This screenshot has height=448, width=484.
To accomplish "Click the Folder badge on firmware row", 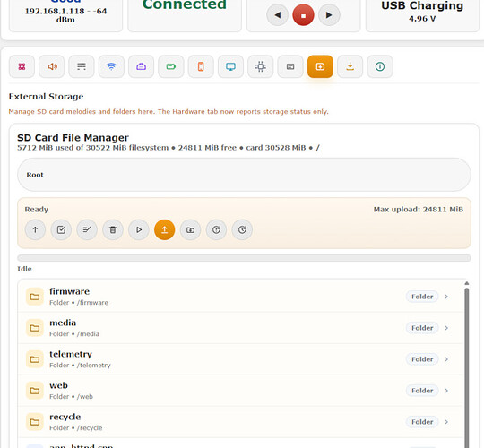I will click(422, 297).
